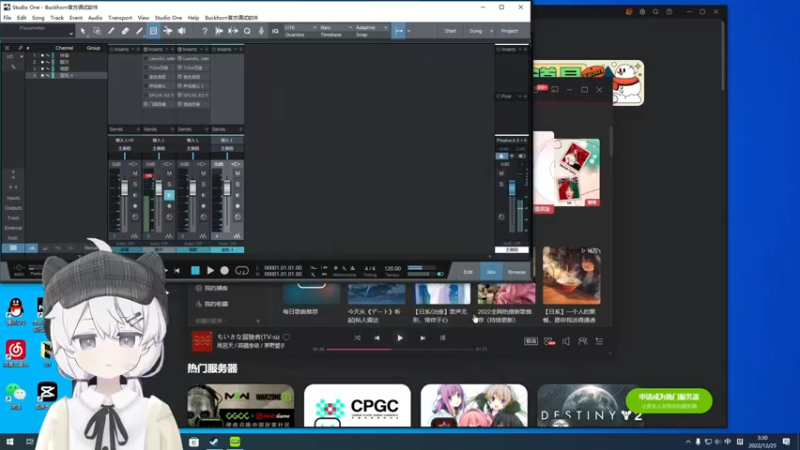The height and width of the screenshot is (450, 800).
Task: Select the Range tool in Studio One
Action: coord(96,31)
